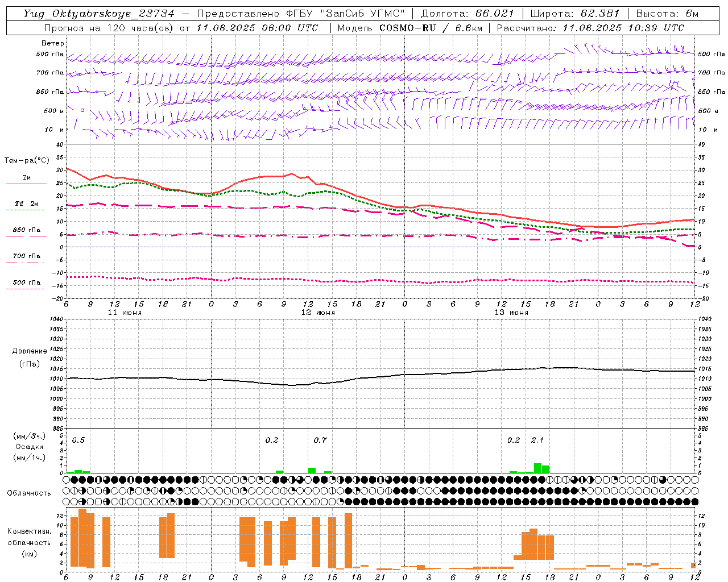This screenshot has height=582, width=728.
Task: Click the 0.2 precipitation total beside 2.1
Action: [x=514, y=440]
